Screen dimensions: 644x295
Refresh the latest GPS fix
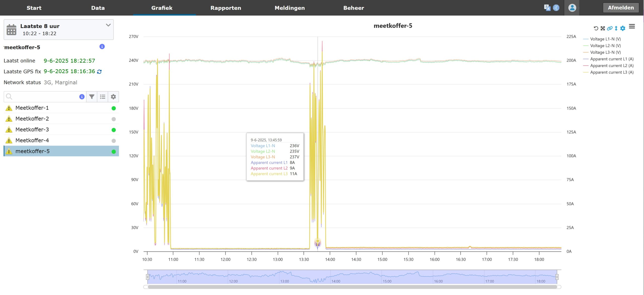coord(99,72)
